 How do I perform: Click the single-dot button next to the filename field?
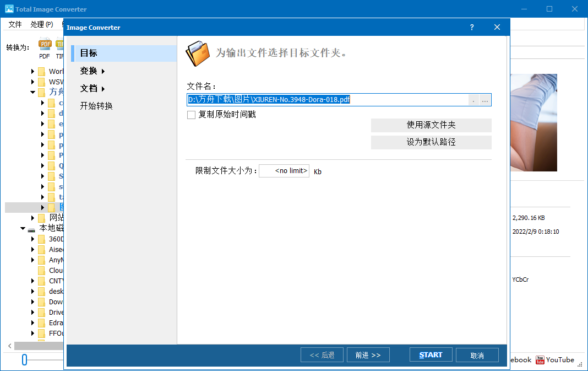[473, 100]
